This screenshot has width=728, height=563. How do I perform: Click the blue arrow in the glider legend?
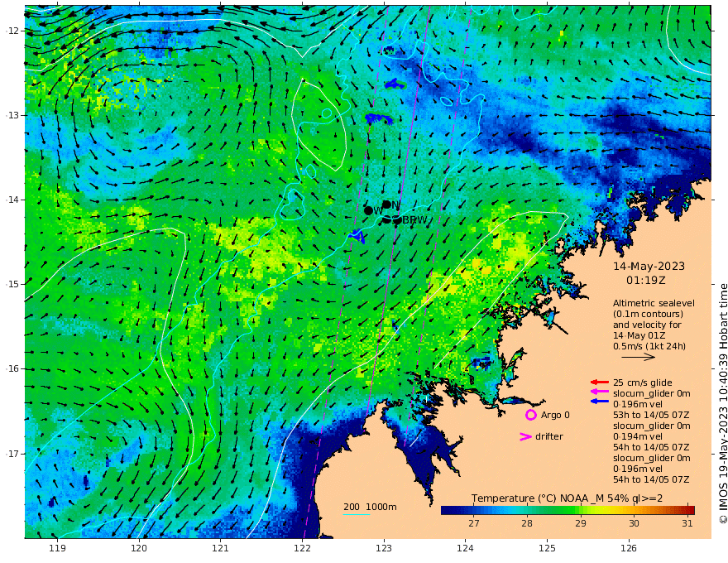[x=600, y=401]
